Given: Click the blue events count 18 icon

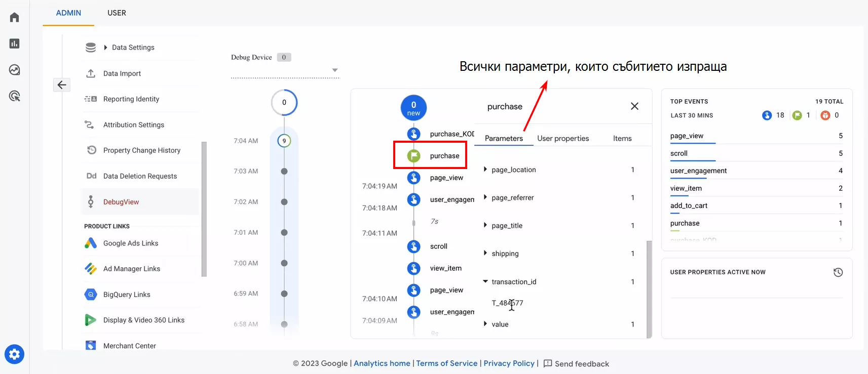Looking at the screenshot, I should (x=767, y=115).
